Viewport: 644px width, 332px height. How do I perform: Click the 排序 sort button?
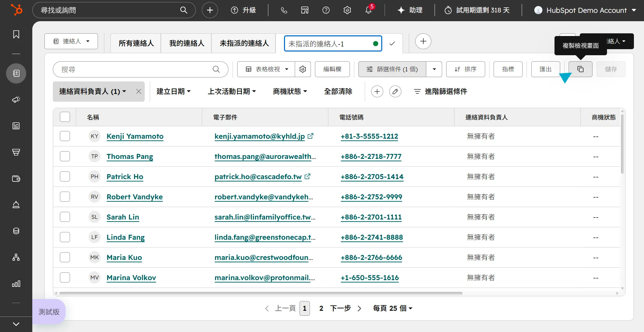click(466, 69)
